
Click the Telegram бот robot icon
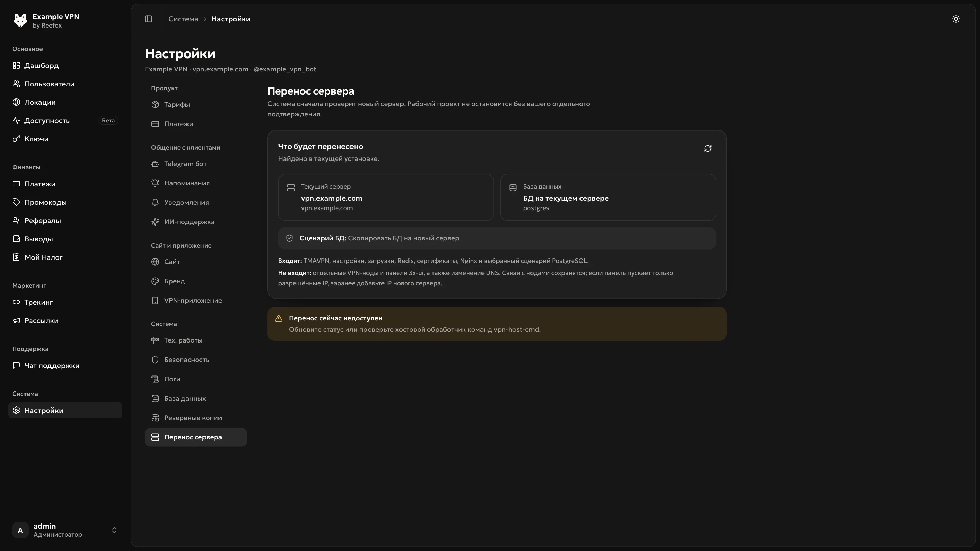click(155, 164)
